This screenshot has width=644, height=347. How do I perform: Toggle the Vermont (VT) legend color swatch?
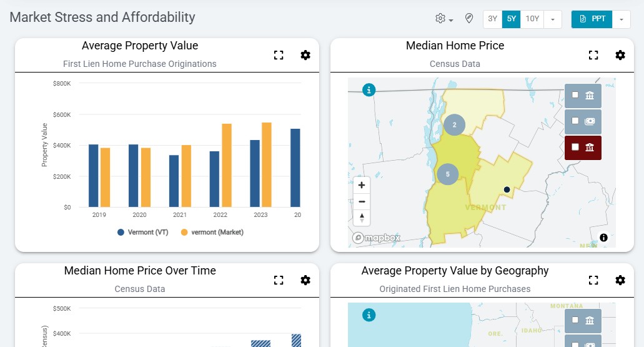(x=121, y=232)
